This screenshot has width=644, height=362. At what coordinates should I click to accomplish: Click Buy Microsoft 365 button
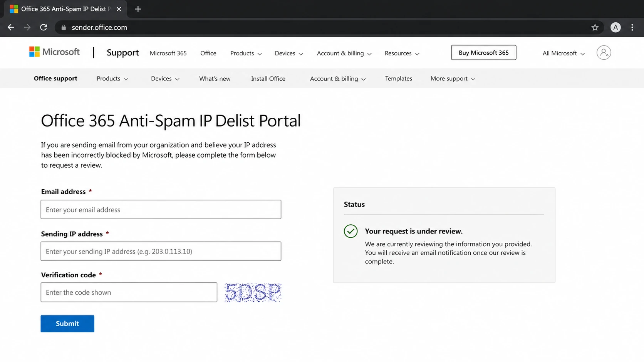tap(483, 53)
